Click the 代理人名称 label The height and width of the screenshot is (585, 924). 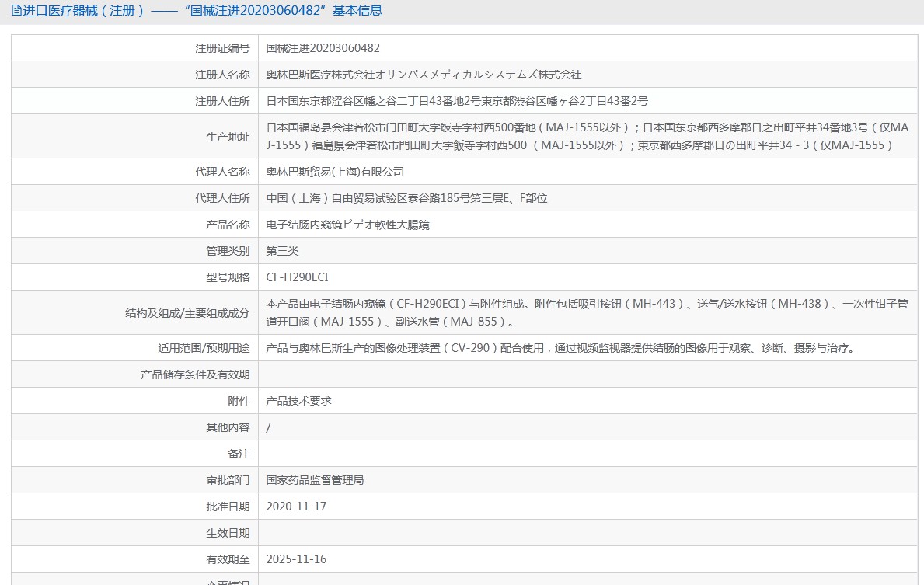pyautogui.click(x=222, y=172)
